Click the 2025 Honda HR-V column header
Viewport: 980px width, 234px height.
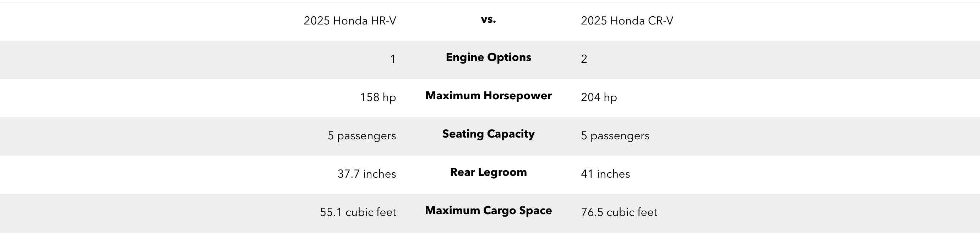coord(350,21)
